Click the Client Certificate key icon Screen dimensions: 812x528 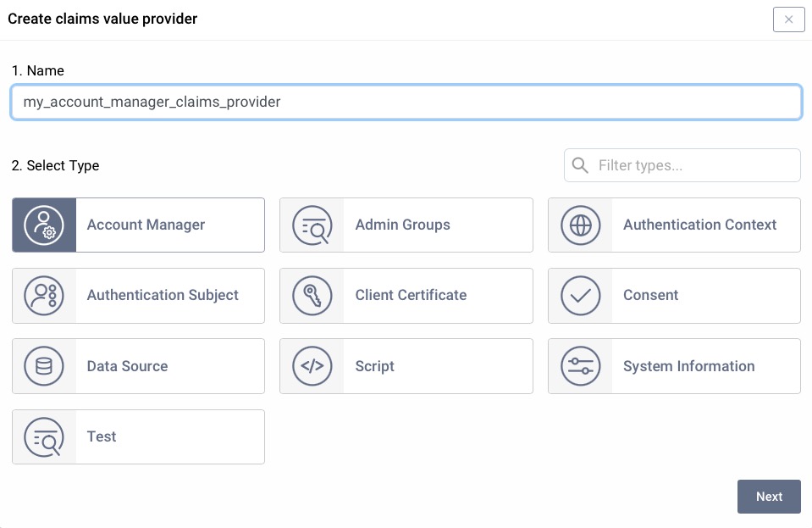(x=312, y=295)
